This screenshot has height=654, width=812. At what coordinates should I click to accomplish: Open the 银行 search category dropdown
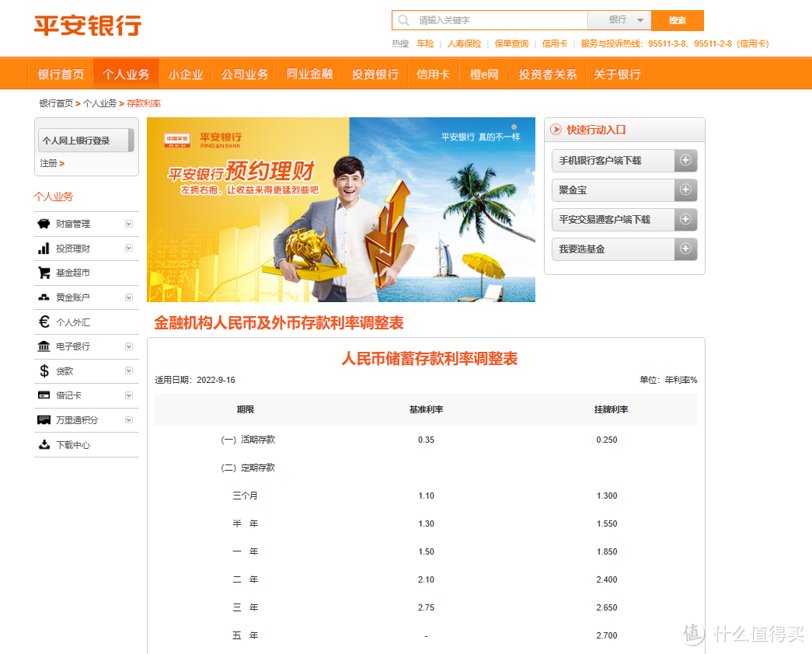[x=619, y=20]
